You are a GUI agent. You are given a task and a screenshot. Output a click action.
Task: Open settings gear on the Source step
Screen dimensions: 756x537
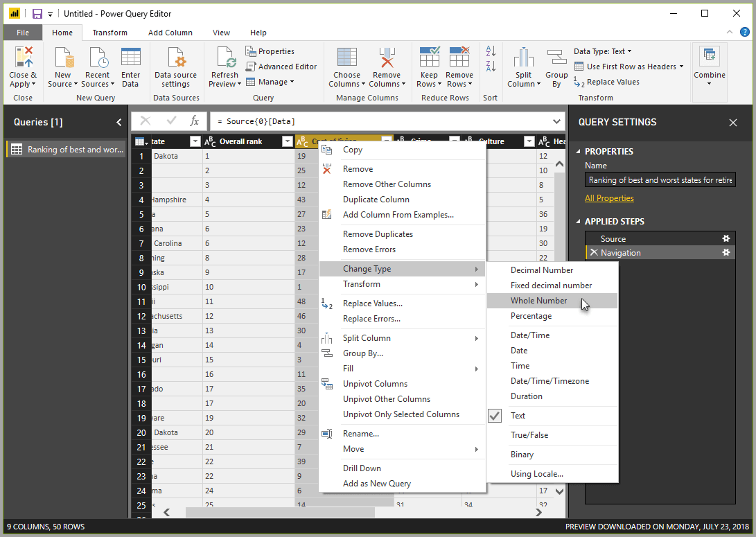click(726, 238)
